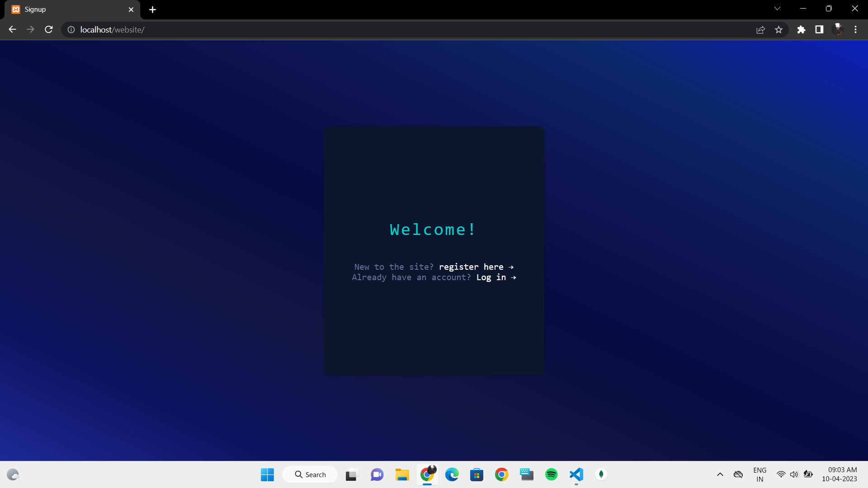Image resolution: width=868 pixels, height=488 pixels.
Task: Toggle the browser side panel
Action: (819, 29)
